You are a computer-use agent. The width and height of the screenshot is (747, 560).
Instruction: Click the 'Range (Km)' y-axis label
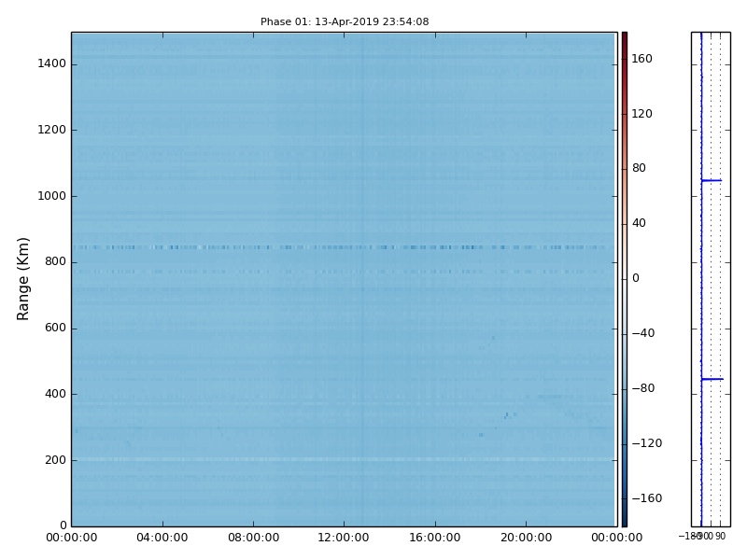pos(24,278)
